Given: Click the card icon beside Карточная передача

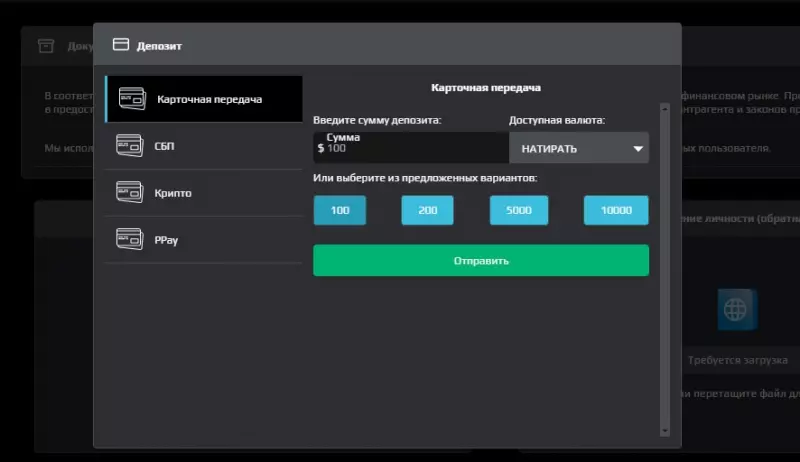Looking at the screenshot, I should [x=132, y=98].
